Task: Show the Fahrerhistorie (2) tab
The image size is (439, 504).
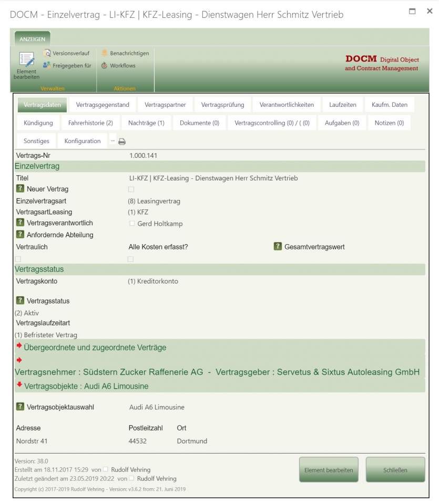Action: 90,123
